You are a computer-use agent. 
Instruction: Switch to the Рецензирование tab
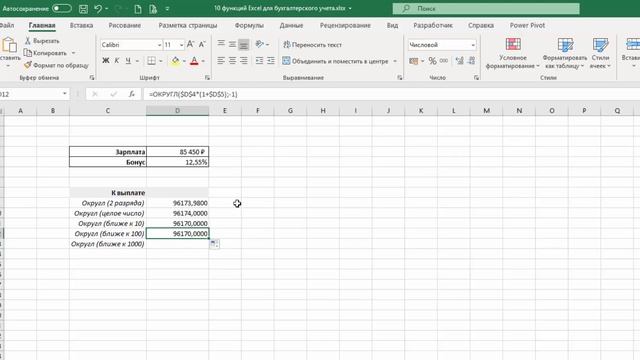tap(345, 25)
